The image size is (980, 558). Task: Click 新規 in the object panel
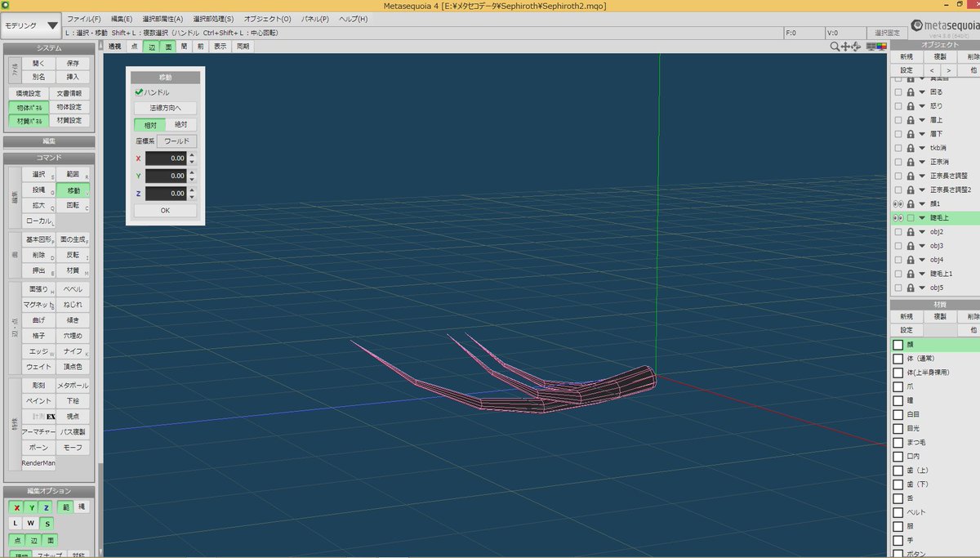pos(906,57)
